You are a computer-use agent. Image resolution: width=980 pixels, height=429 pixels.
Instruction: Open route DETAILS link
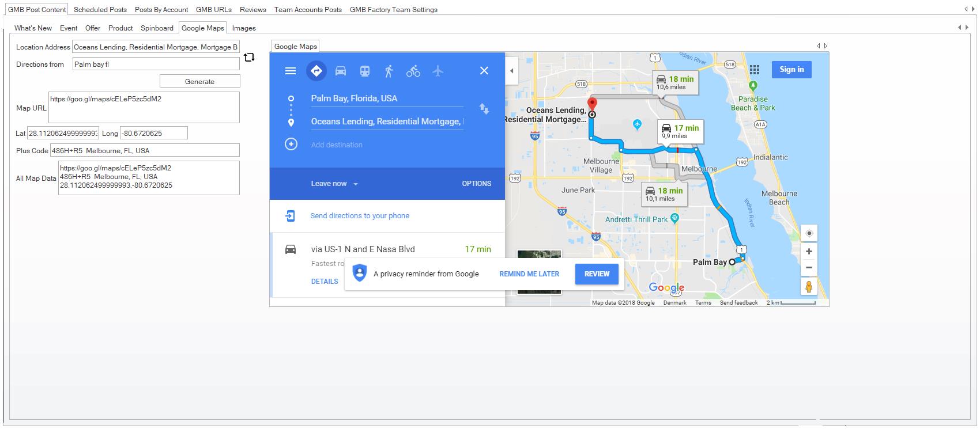tap(325, 281)
